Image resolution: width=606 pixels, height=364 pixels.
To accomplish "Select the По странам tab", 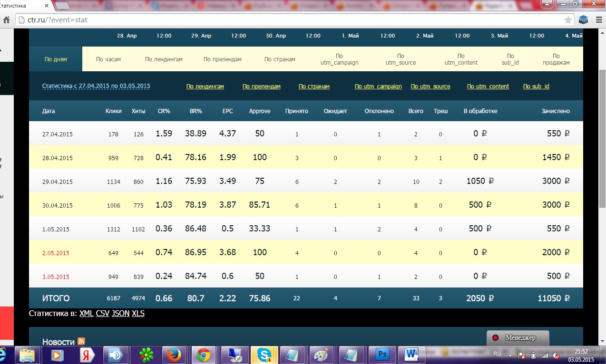I will (x=280, y=59).
